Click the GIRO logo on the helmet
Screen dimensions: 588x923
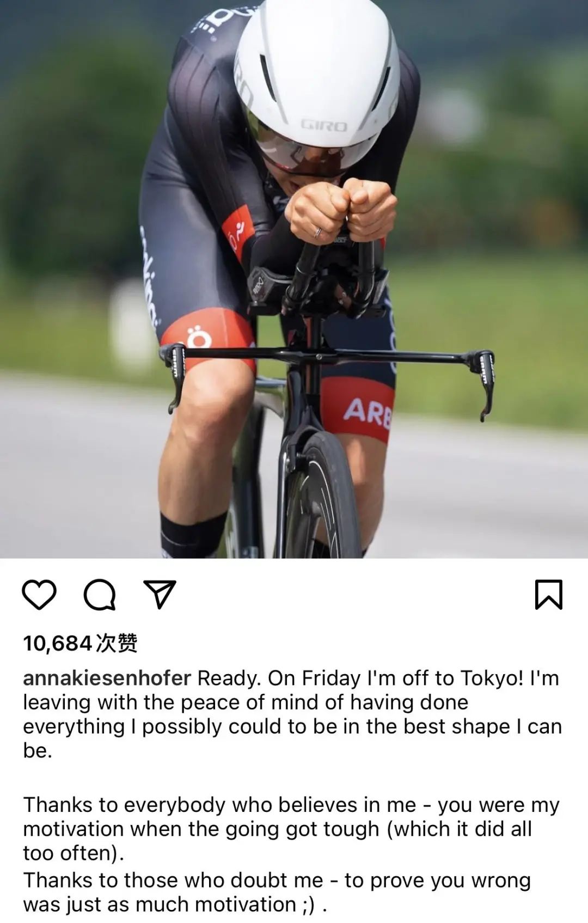point(324,126)
